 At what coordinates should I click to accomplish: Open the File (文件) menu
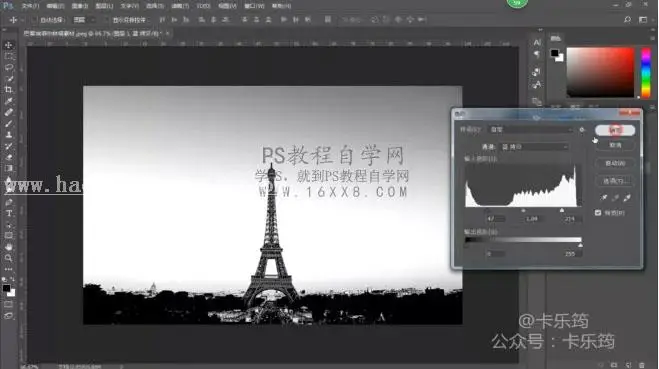(x=30, y=6)
